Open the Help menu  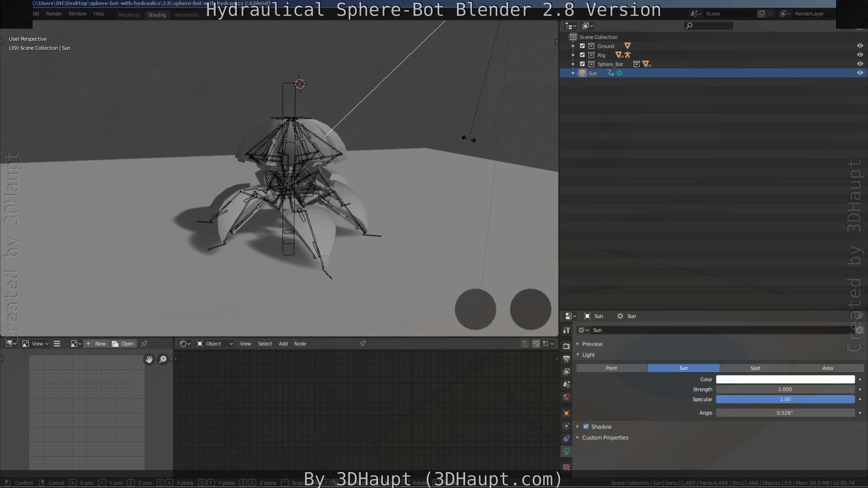click(x=99, y=14)
